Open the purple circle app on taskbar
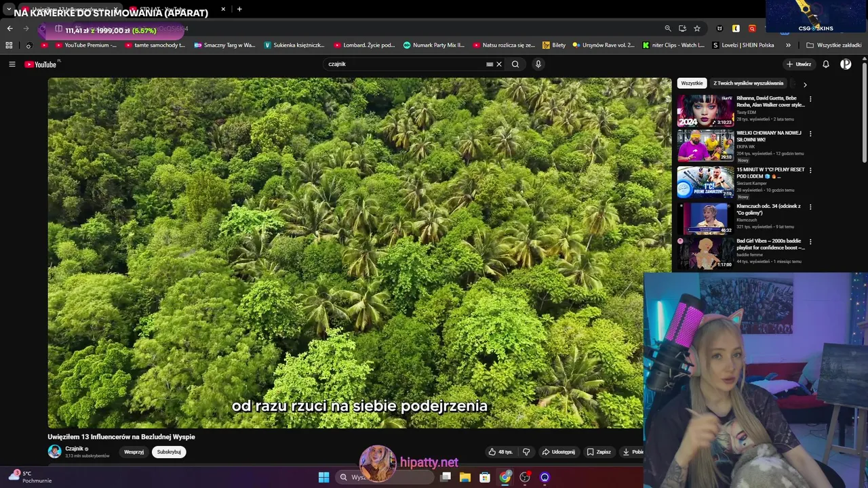 pos(545,477)
